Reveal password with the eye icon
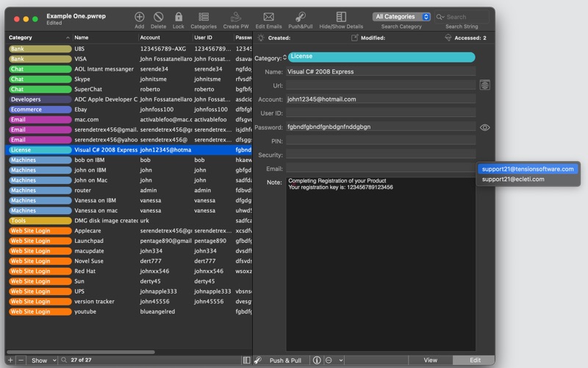The height and width of the screenshot is (368, 588). point(484,127)
